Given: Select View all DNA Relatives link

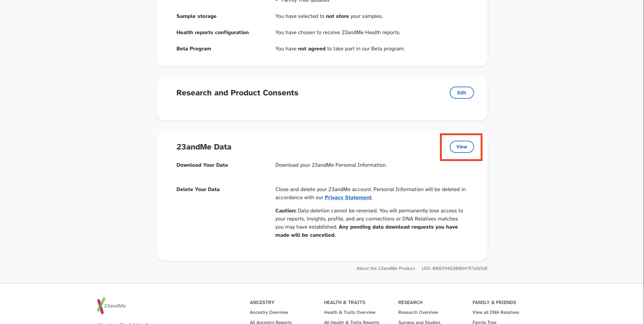Looking at the screenshot, I should (x=496, y=313).
